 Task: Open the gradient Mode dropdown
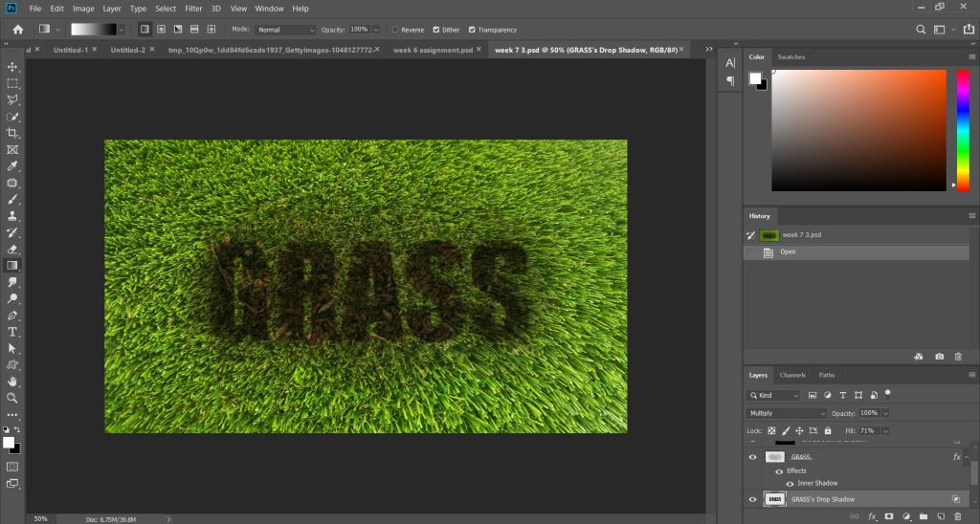coord(285,30)
